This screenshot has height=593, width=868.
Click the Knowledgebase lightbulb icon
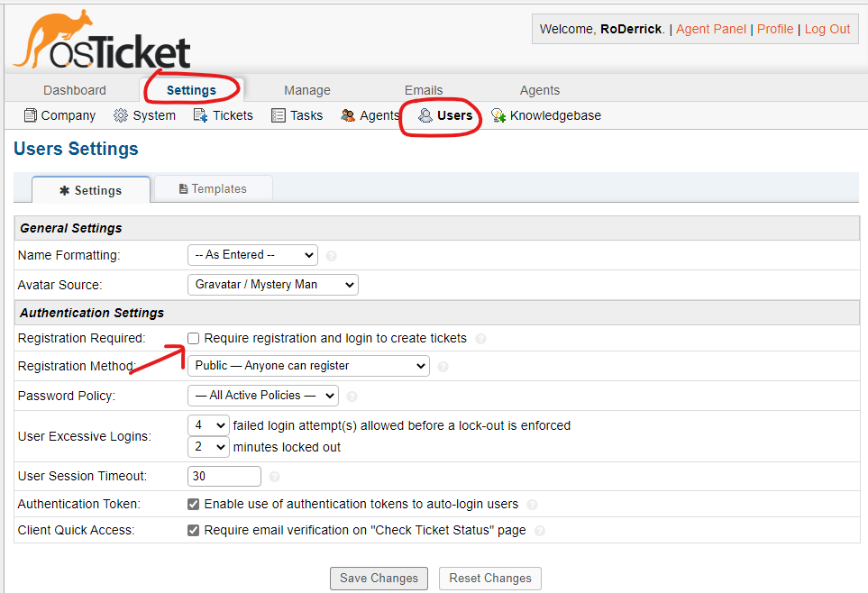[x=498, y=115]
